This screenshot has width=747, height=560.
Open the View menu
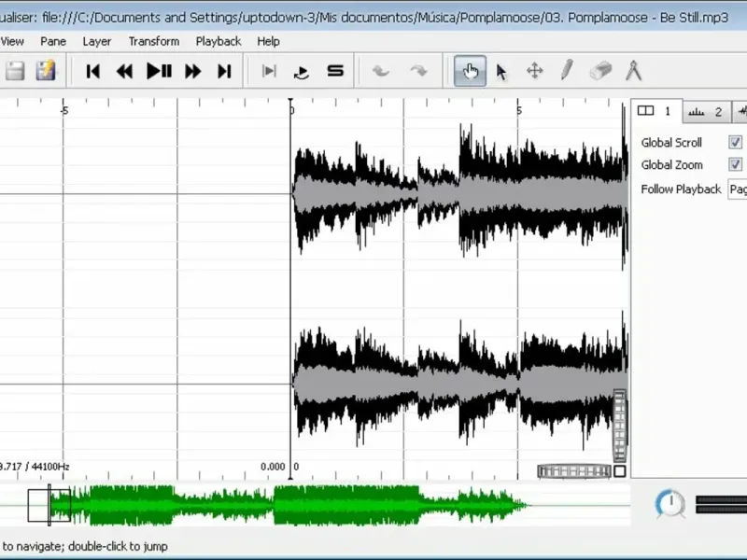coord(12,41)
